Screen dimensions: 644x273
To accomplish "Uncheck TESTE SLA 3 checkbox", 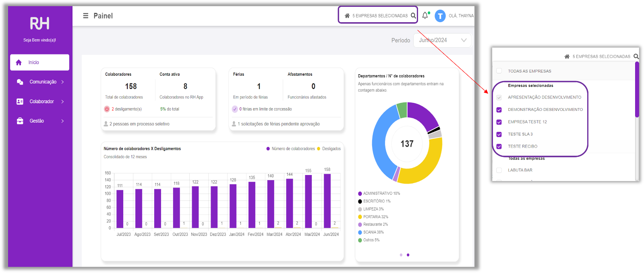I will tap(499, 134).
